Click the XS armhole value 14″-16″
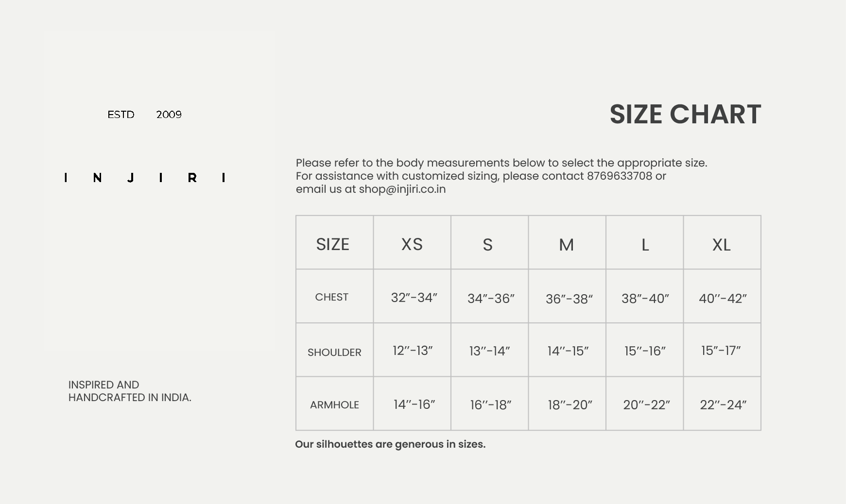Screen dimensions: 846x504 click(x=414, y=404)
